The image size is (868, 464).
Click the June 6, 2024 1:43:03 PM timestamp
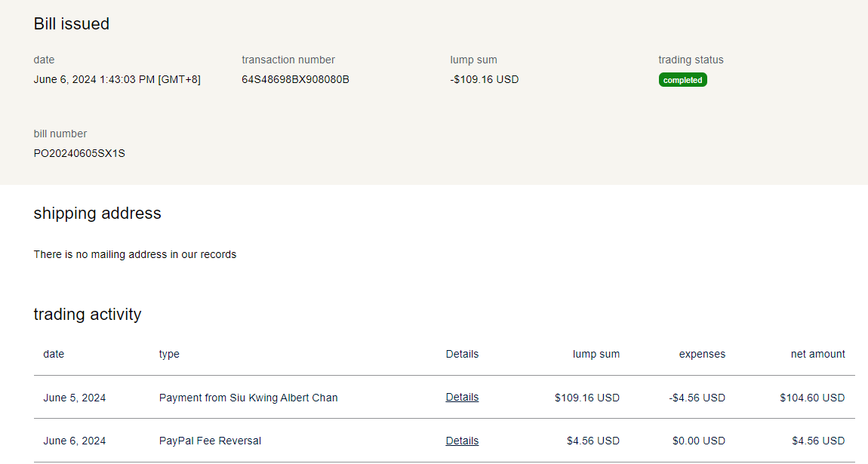click(117, 79)
